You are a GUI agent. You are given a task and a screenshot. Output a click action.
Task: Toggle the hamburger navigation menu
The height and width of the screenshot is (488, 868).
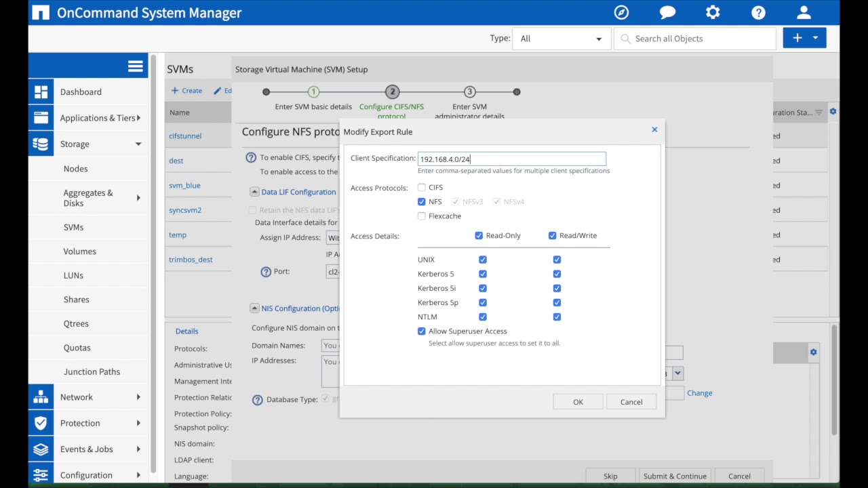(136, 66)
